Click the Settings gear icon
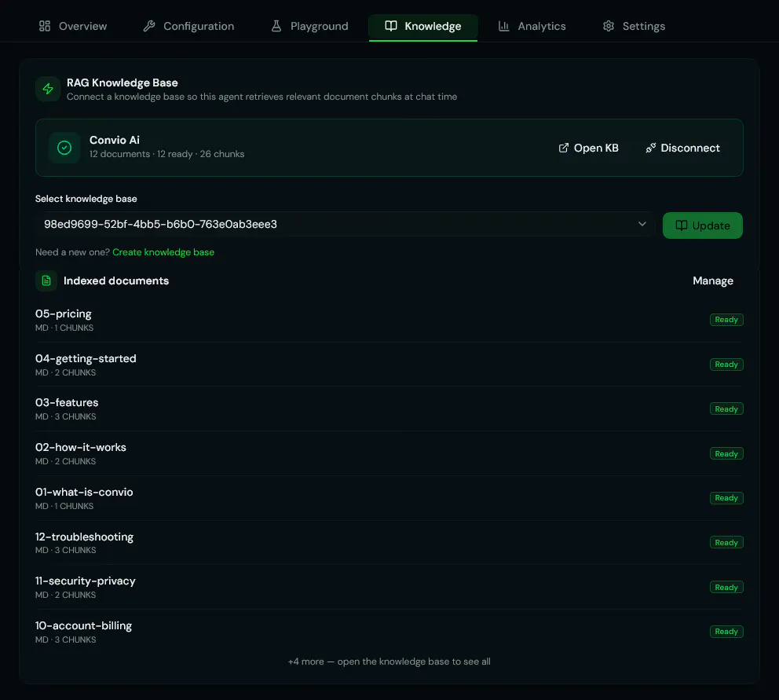Image resolution: width=779 pixels, height=700 pixels. coord(609,27)
